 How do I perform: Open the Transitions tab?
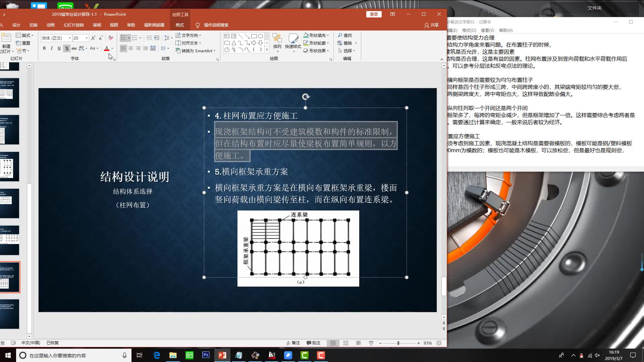34,25
